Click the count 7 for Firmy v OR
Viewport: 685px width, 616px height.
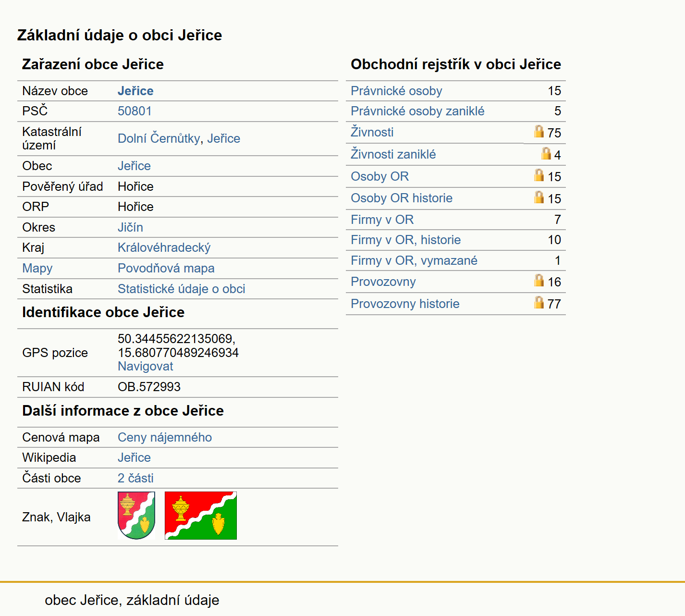(x=557, y=220)
